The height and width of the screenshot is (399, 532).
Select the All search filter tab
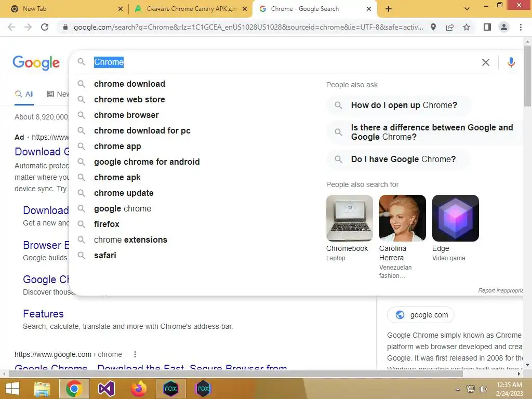tap(24, 94)
